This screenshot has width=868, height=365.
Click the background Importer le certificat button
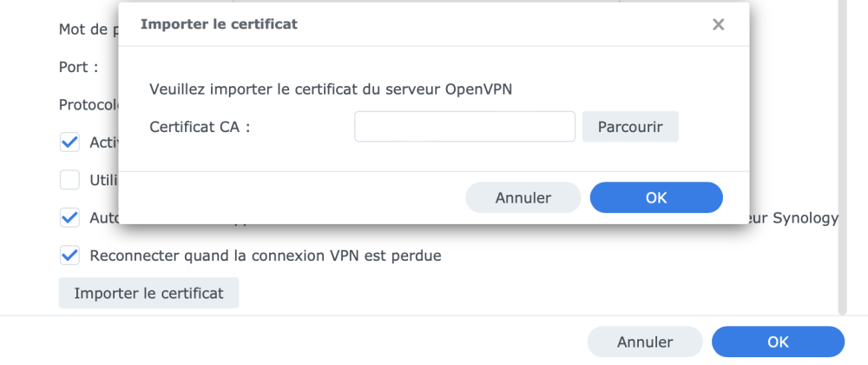(148, 294)
